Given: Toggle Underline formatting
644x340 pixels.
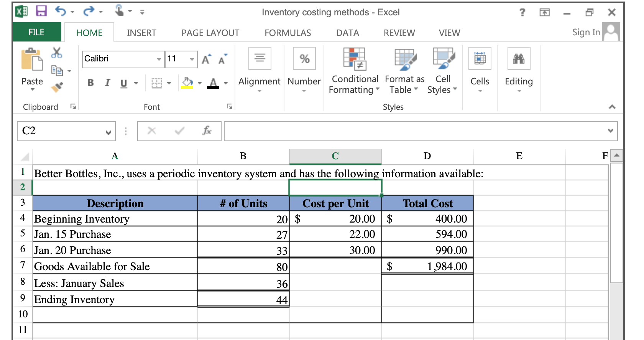Looking at the screenshot, I should click(x=124, y=83).
